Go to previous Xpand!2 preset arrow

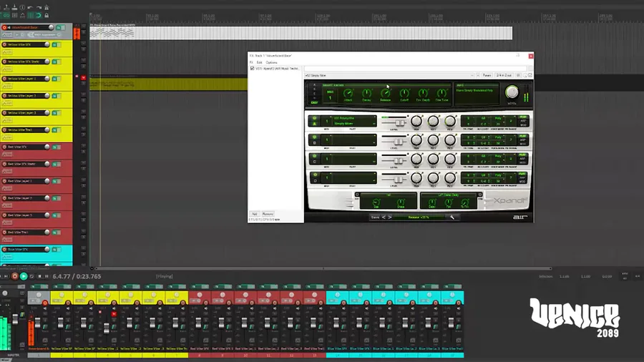pyautogui.click(x=384, y=217)
